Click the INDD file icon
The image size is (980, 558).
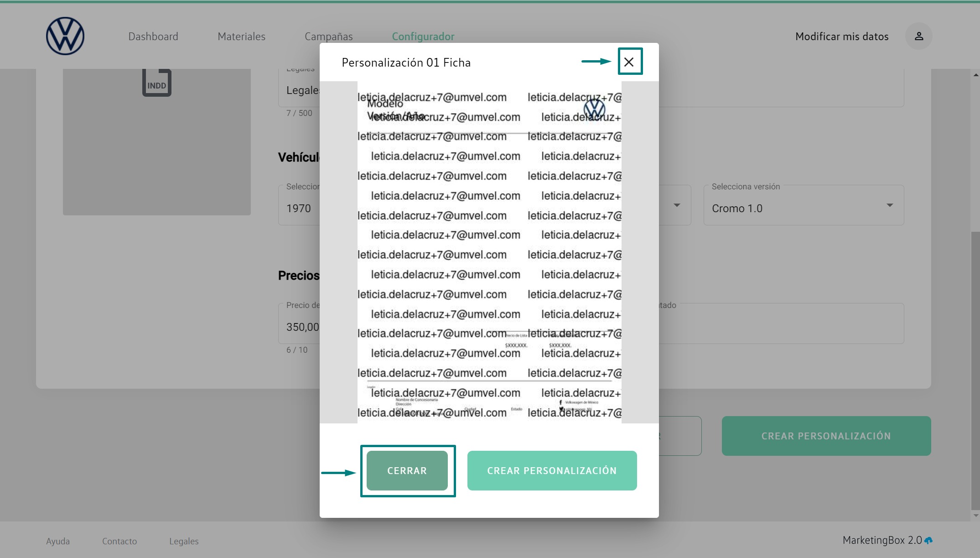(x=156, y=83)
